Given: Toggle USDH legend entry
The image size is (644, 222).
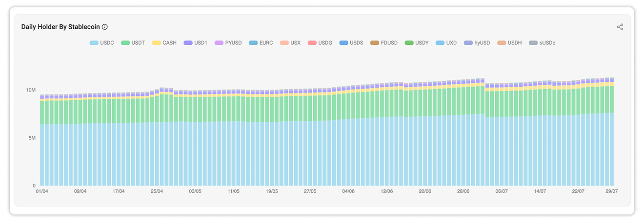Looking at the screenshot, I should (x=509, y=43).
